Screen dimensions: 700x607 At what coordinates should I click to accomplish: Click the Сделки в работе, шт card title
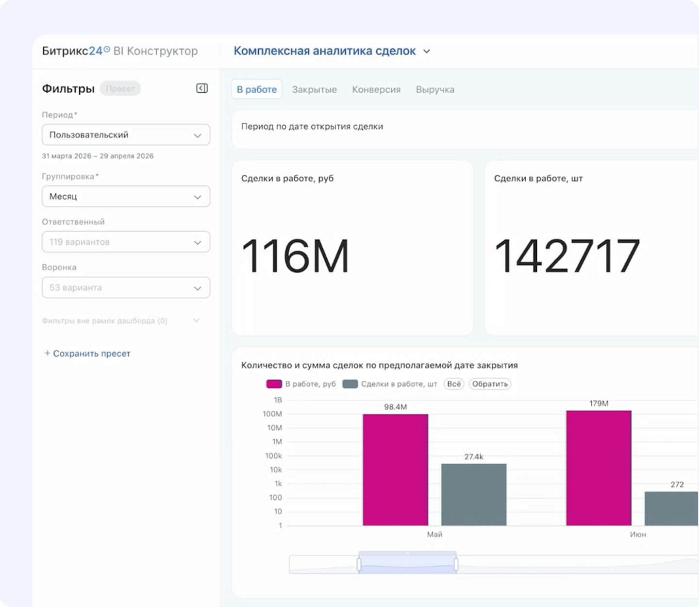(x=538, y=178)
